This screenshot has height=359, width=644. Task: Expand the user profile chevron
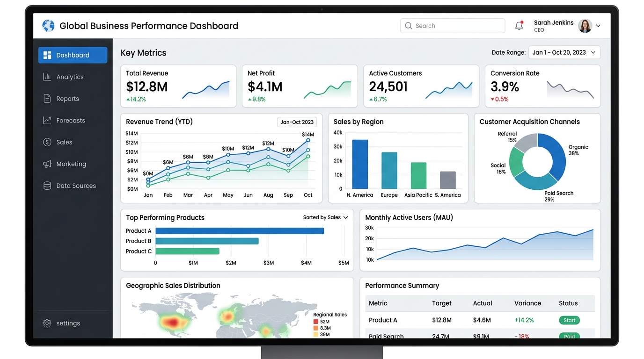[x=598, y=26]
